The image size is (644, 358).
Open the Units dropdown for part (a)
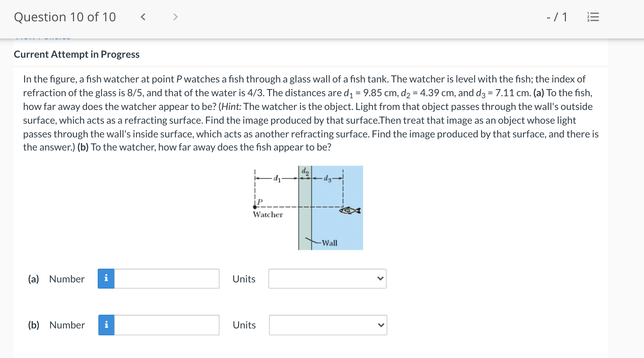click(x=328, y=279)
